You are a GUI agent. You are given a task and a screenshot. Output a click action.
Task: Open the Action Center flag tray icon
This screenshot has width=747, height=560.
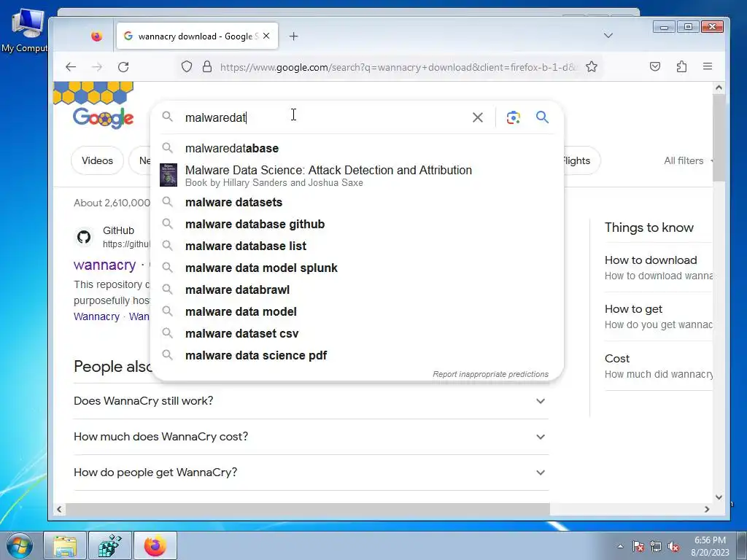point(638,546)
